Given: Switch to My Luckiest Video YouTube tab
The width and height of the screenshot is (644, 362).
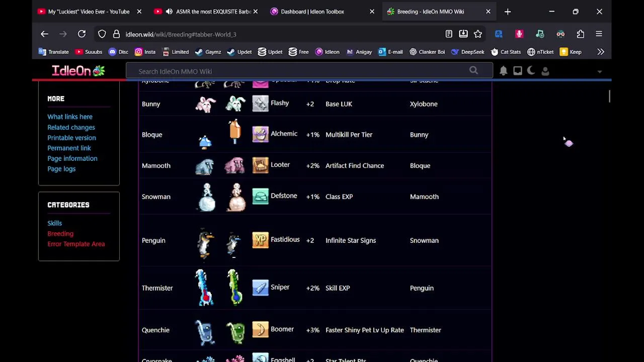Looking at the screenshot, I should click(x=84, y=12).
